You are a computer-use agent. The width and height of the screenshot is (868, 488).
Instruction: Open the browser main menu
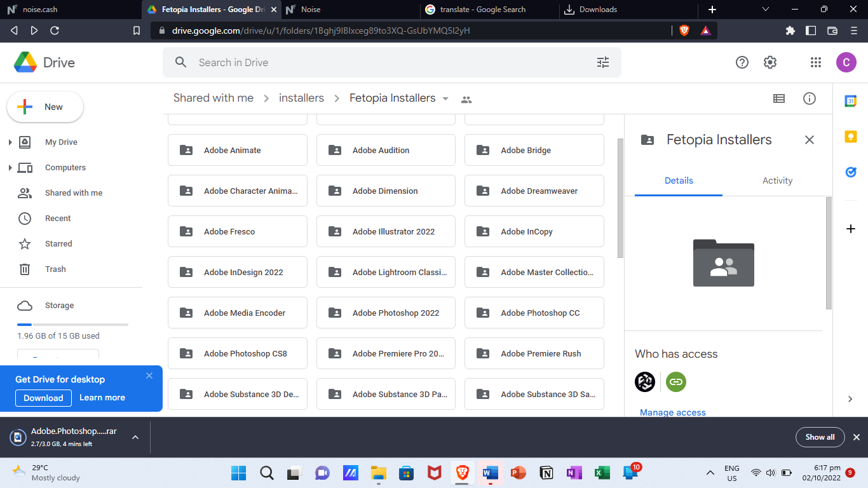click(x=853, y=30)
